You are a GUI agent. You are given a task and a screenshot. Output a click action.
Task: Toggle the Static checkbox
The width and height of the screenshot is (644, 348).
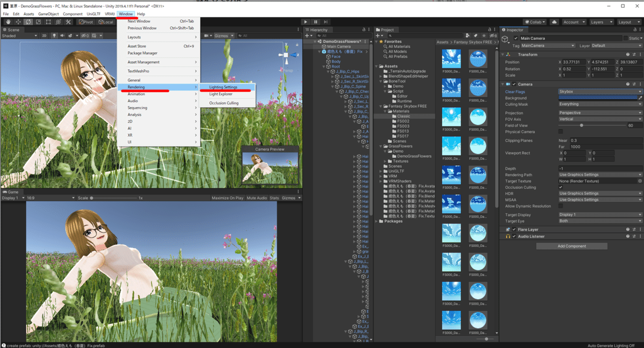(626, 38)
